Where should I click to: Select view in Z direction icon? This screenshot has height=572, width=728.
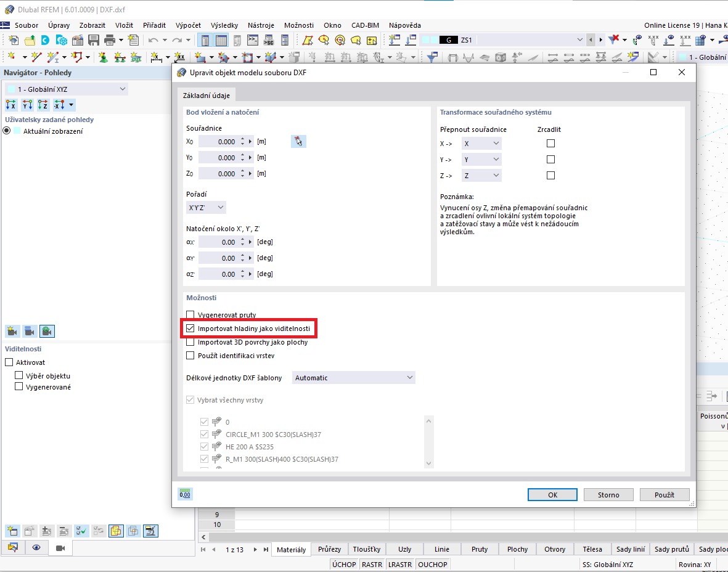(x=43, y=105)
